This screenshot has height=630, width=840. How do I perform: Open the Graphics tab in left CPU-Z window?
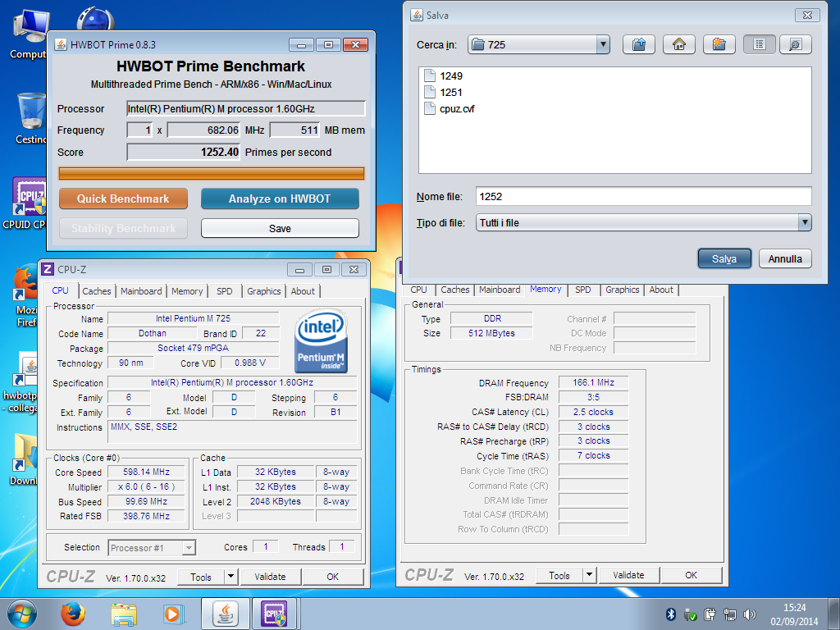point(263,291)
